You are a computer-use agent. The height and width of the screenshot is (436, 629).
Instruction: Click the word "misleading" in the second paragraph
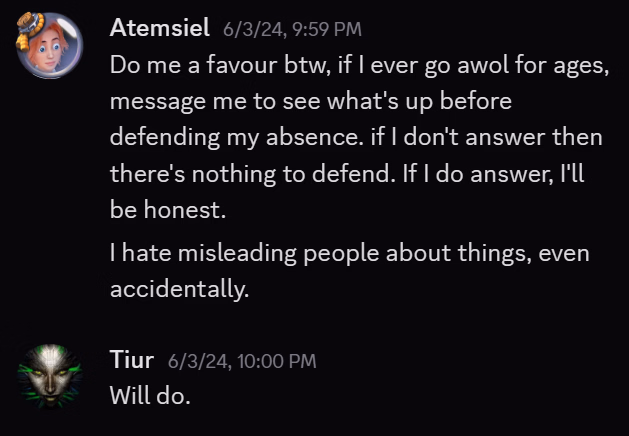pyautogui.click(x=237, y=254)
